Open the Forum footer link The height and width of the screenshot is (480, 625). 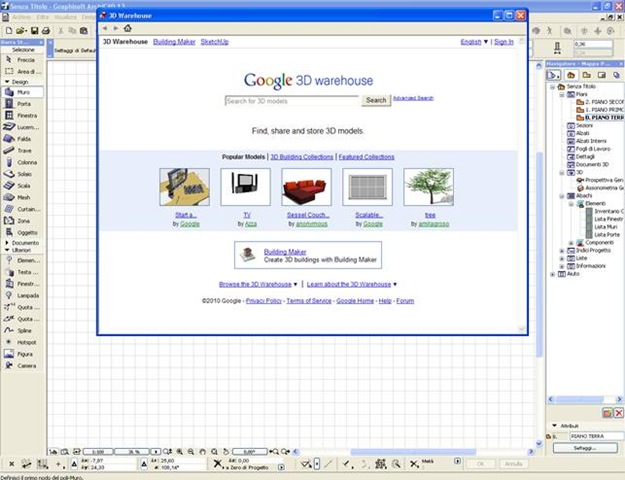click(405, 301)
